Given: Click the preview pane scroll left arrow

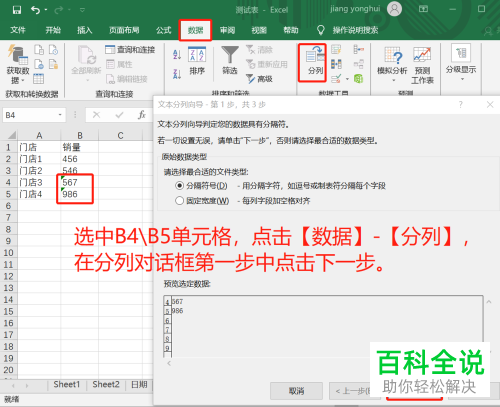Looking at the screenshot, I should pos(169,363).
